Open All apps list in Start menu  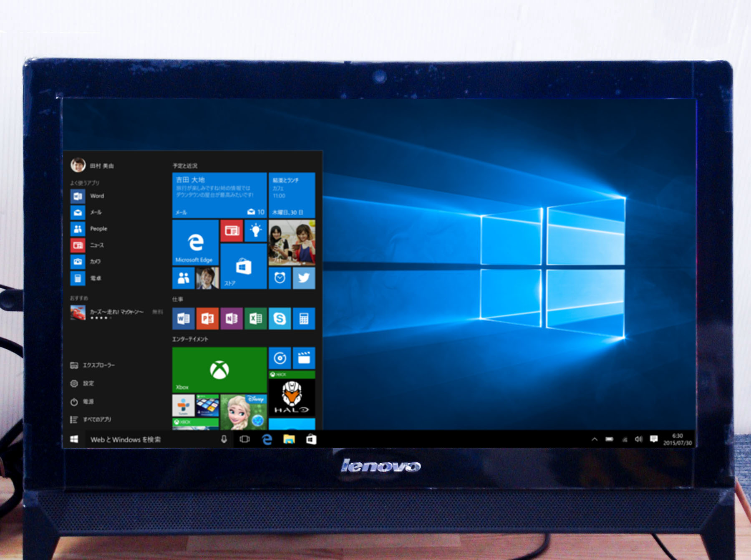click(91, 420)
